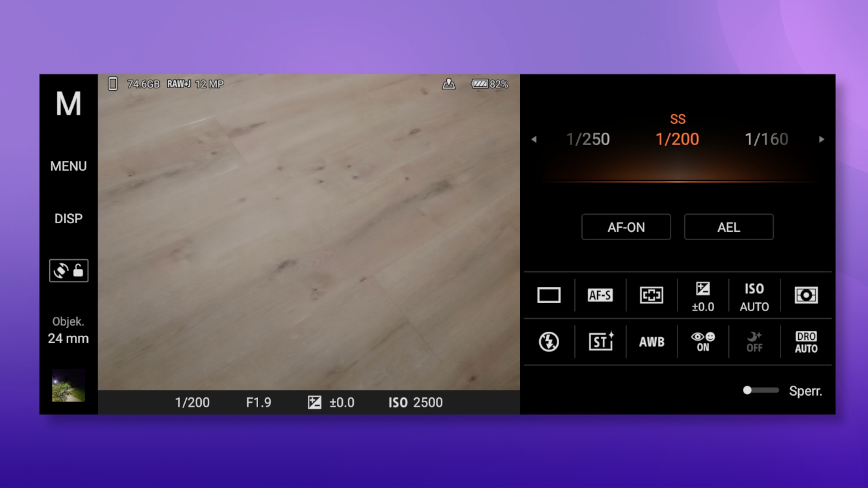The image size is (868, 488).
Task: Toggle the screen rotation lock icon
Action: tap(69, 271)
